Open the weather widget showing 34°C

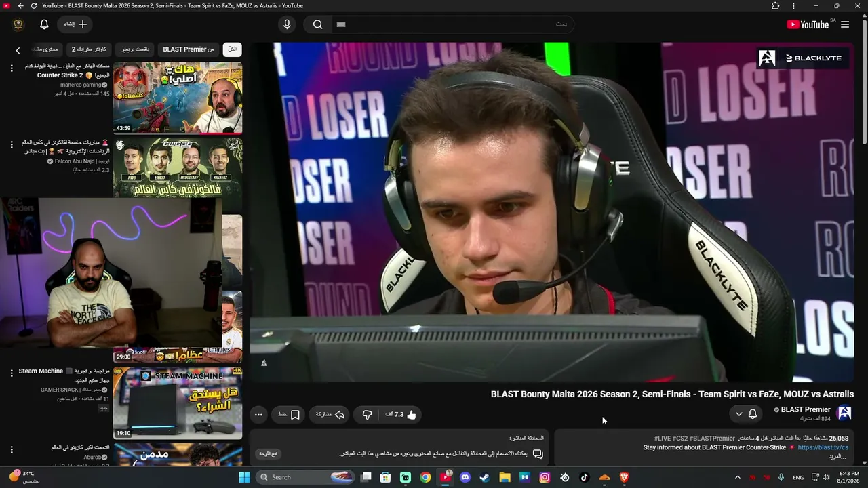pyautogui.click(x=24, y=477)
